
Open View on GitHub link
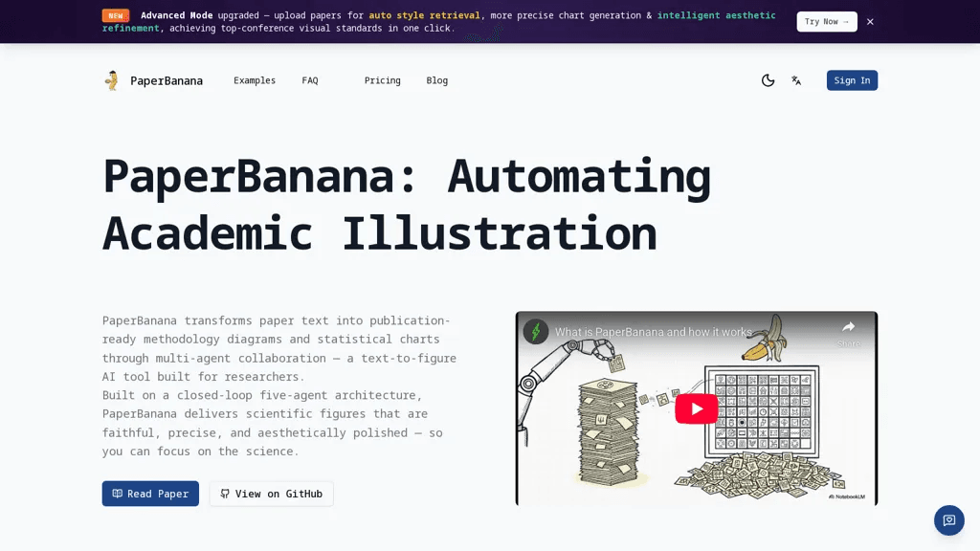click(271, 494)
